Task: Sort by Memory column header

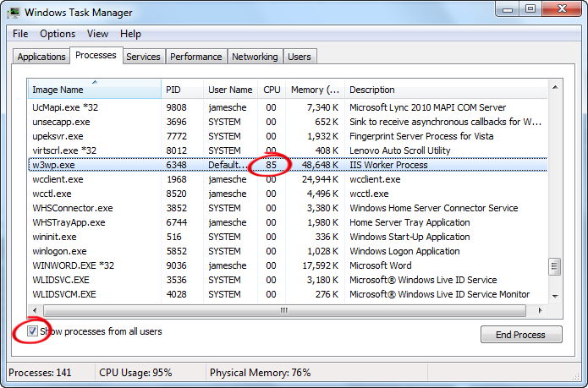Action: (x=315, y=89)
